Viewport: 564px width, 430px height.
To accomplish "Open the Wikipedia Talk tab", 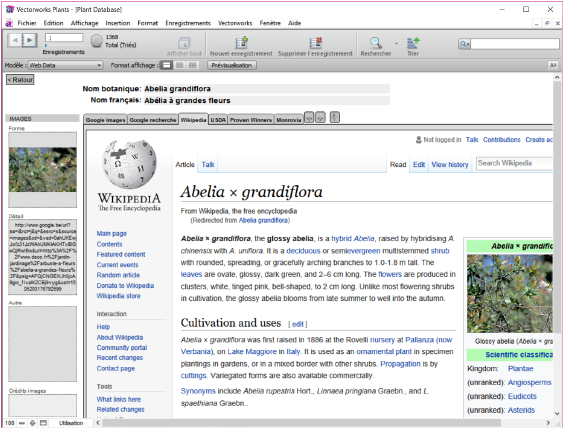I will click(208, 164).
